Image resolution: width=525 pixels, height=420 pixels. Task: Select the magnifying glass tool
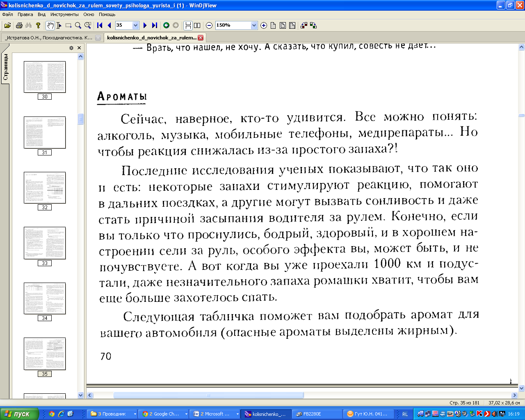click(78, 25)
